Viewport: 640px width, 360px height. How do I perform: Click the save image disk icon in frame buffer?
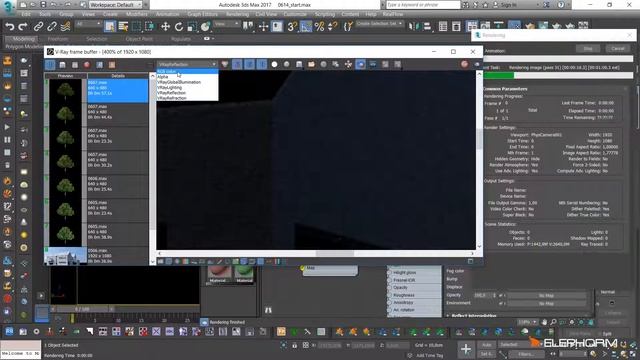click(299, 64)
